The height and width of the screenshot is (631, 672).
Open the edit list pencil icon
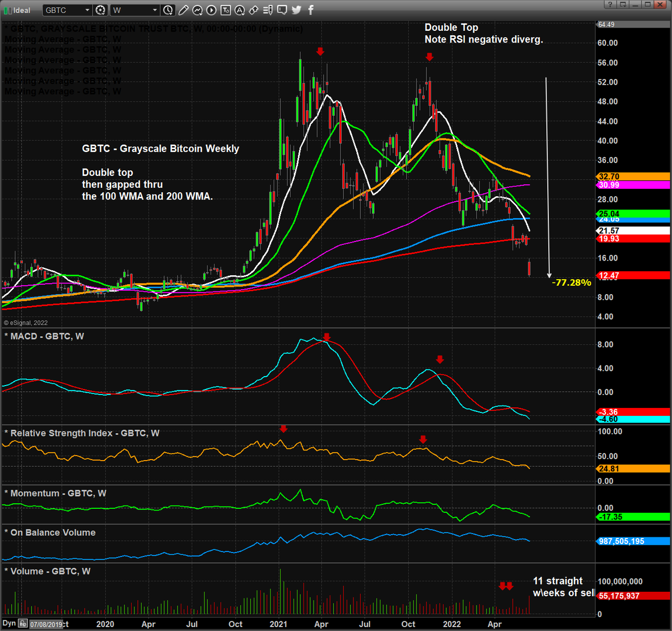268,10
